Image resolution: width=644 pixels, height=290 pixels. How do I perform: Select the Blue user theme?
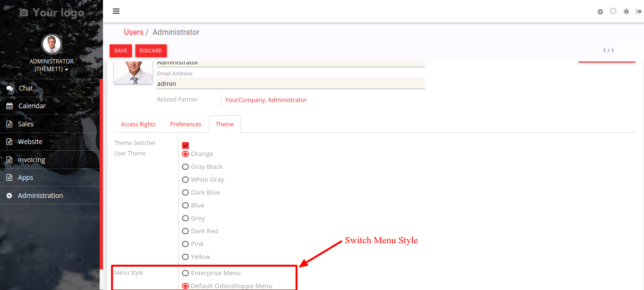coord(185,205)
